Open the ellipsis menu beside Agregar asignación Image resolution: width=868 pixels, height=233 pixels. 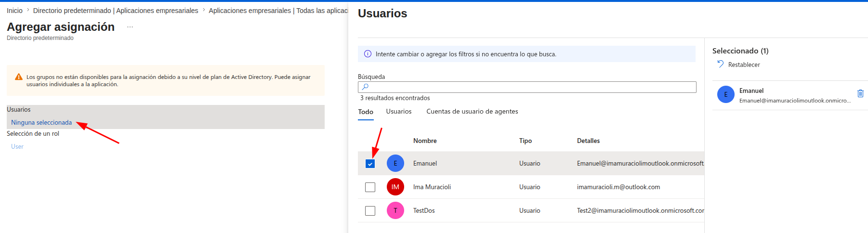(130, 27)
